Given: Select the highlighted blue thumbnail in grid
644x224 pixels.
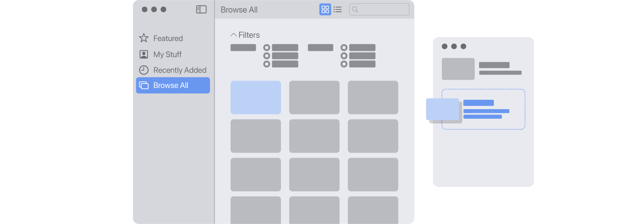Looking at the screenshot, I should click(256, 97).
